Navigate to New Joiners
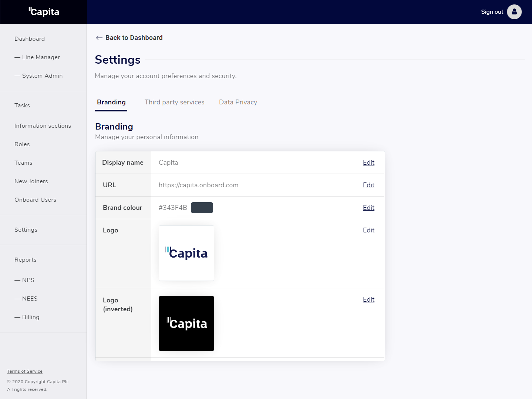 coord(31,181)
